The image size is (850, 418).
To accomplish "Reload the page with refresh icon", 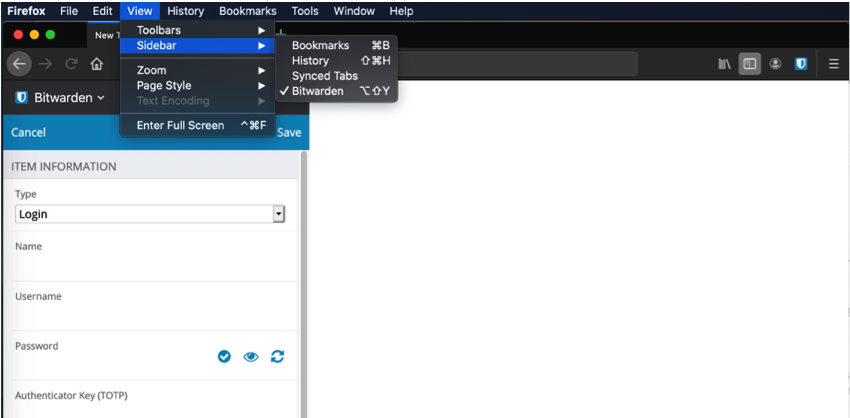I will (x=72, y=65).
